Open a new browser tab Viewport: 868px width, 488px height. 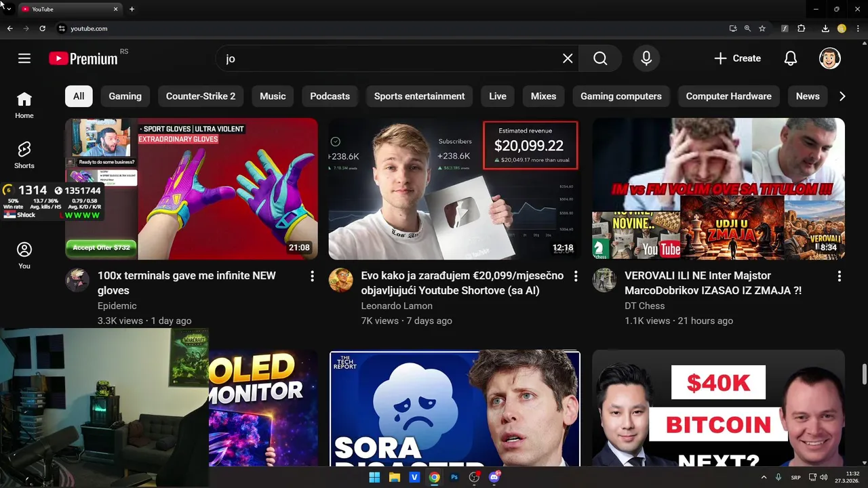[132, 9]
